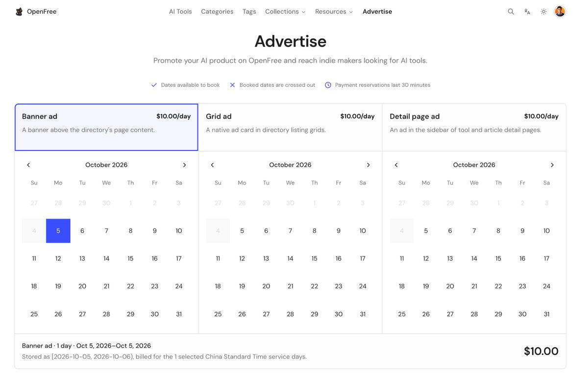Image resolution: width=588 pixels, height=379 pixels.
Task: Click the OpenFree brand name link
Action: click(x=42, y=11)
